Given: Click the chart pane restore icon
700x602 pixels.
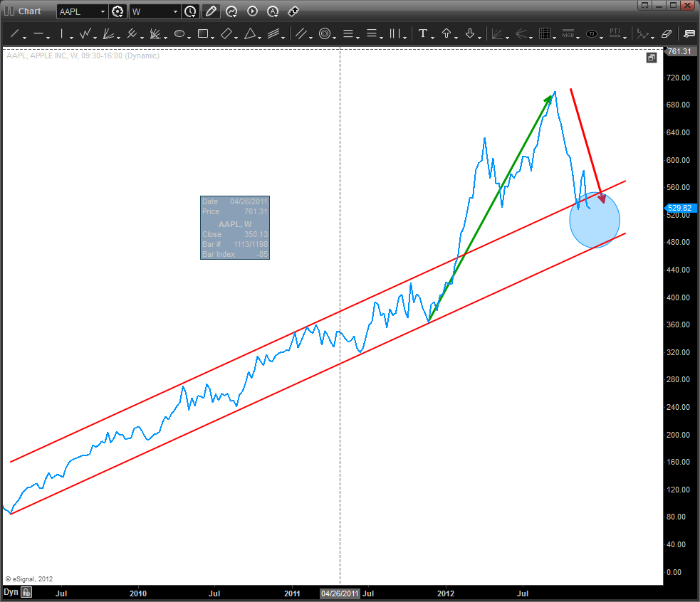Looking at the screenshot, I should (652, 58).
